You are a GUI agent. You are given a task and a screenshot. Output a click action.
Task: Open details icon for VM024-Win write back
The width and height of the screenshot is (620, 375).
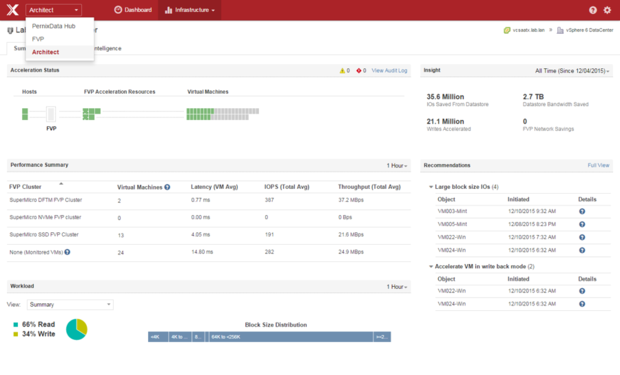[x=582, y=304]
